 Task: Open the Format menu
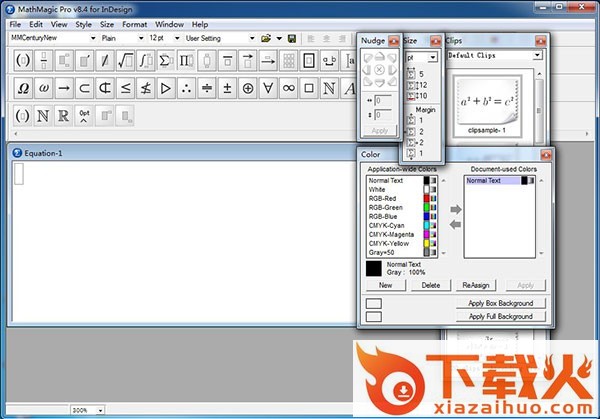point(135,24)
